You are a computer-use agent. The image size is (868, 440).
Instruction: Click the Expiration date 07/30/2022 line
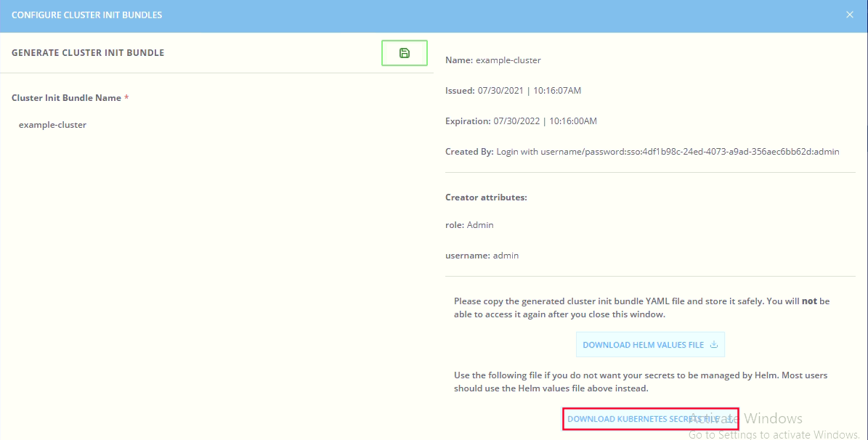click(x=521, y=121)
